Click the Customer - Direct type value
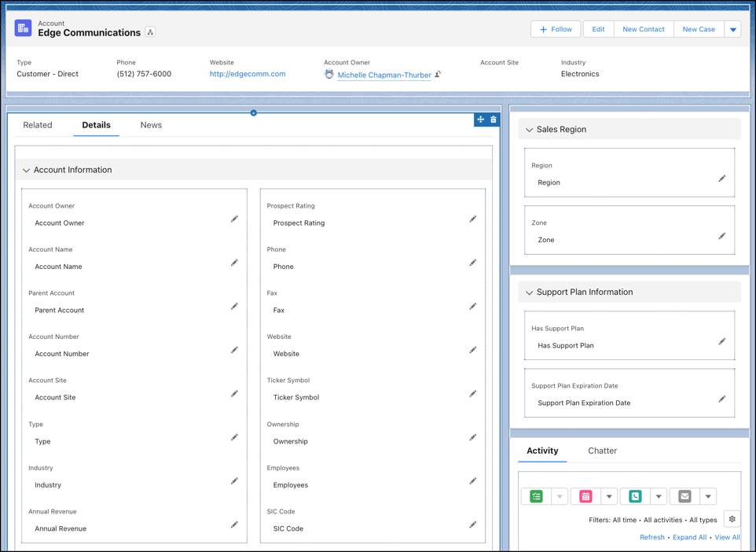The width and height of the screenshot is (756, 552). coord(47,74)
